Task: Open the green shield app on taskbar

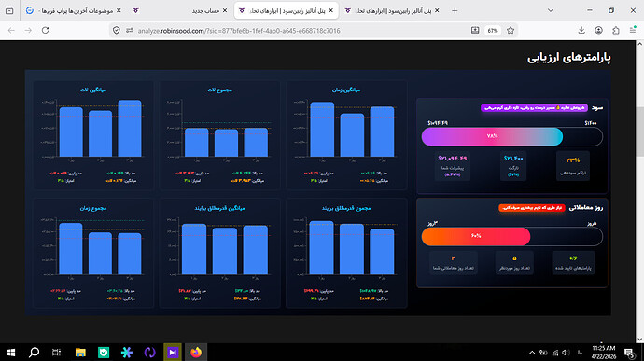Action: pyautogui.click(x=104, y=352)
